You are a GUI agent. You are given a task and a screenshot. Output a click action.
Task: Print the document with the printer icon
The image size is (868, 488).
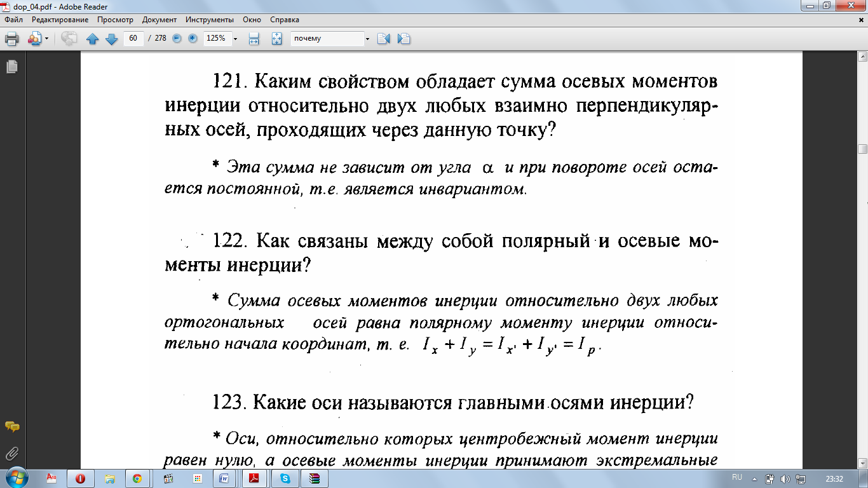point(11,39)
